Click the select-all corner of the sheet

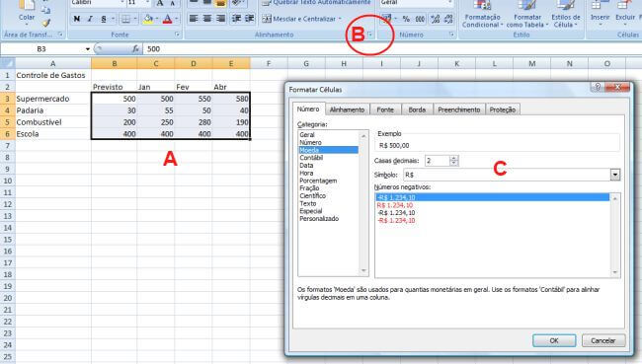tap(7, 63)
